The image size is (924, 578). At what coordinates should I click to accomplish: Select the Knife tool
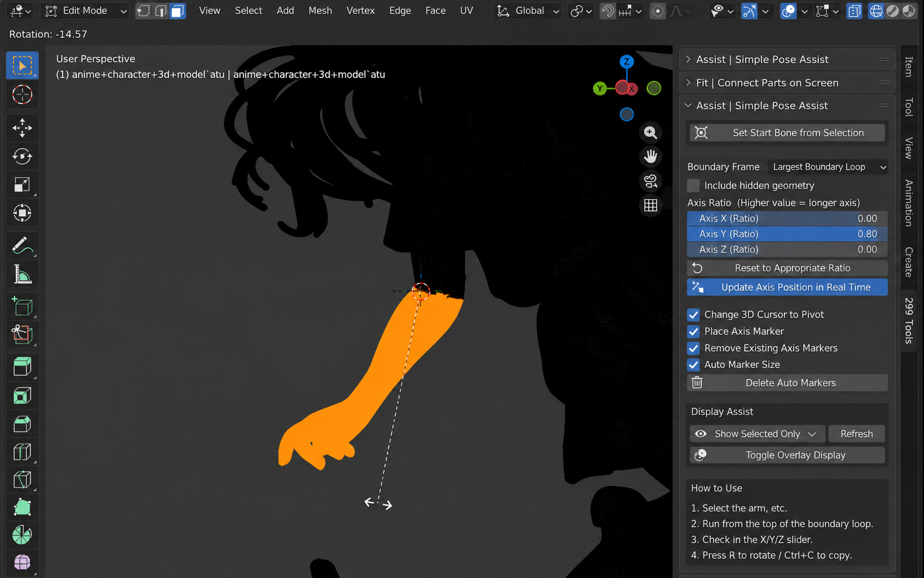click(22, 480)
